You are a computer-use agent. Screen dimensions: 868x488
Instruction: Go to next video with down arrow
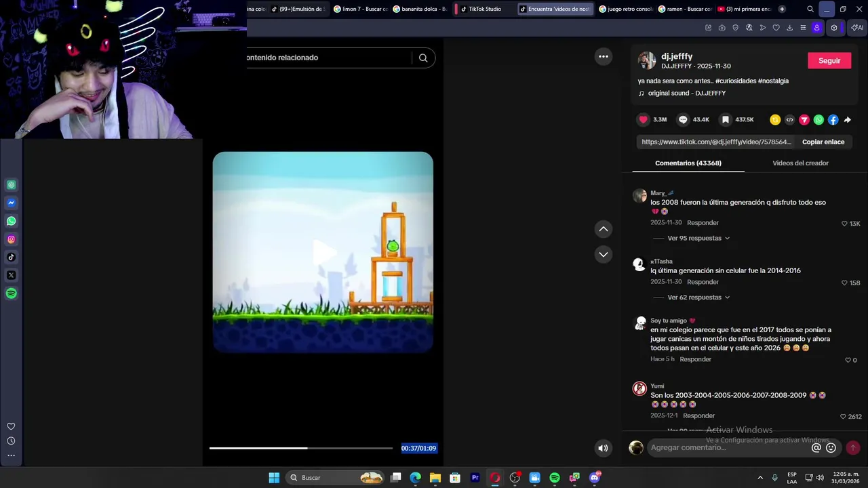pyautogui.click(x=604, y=254)
